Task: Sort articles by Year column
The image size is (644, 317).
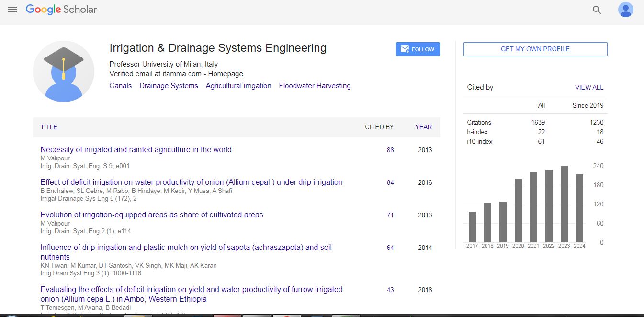Action: (x=423, y=127)
